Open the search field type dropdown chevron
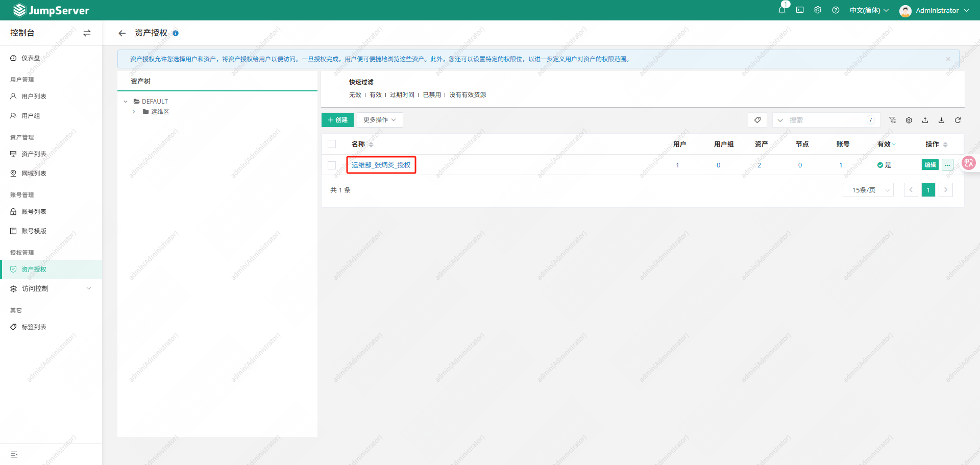The image size is (980, 465). pos(780,120)
